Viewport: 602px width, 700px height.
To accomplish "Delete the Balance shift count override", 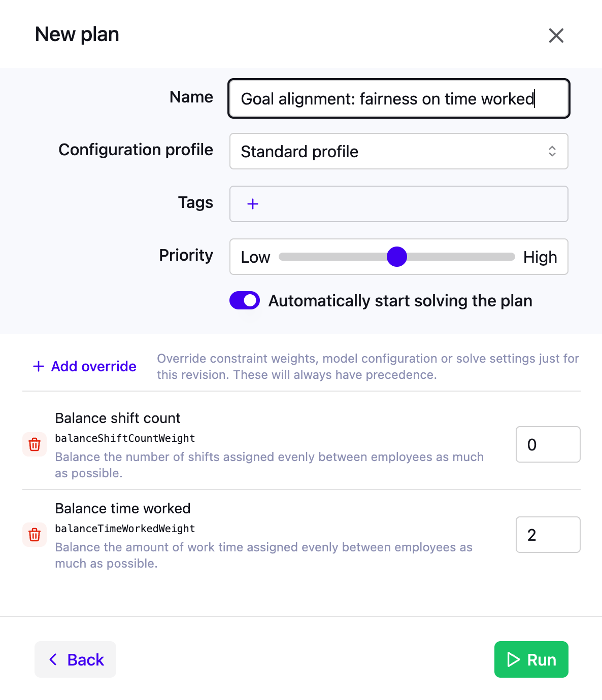I will 34,444.
